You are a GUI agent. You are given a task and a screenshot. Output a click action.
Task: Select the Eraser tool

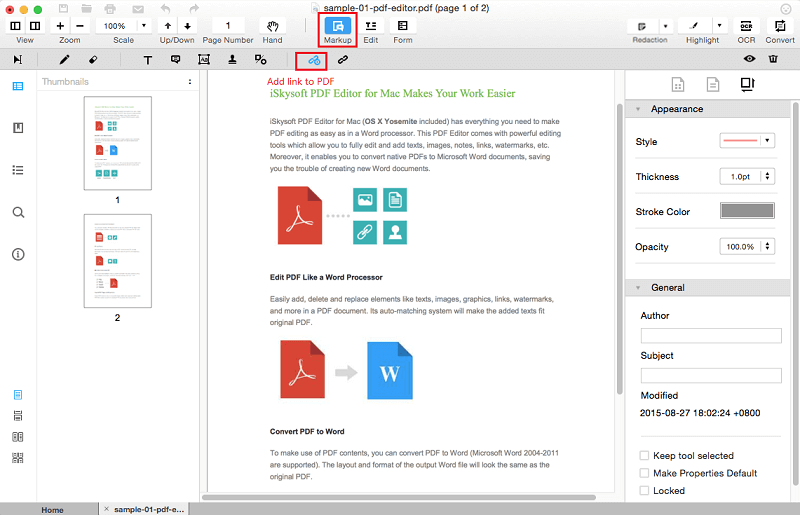tap(92, 60)
